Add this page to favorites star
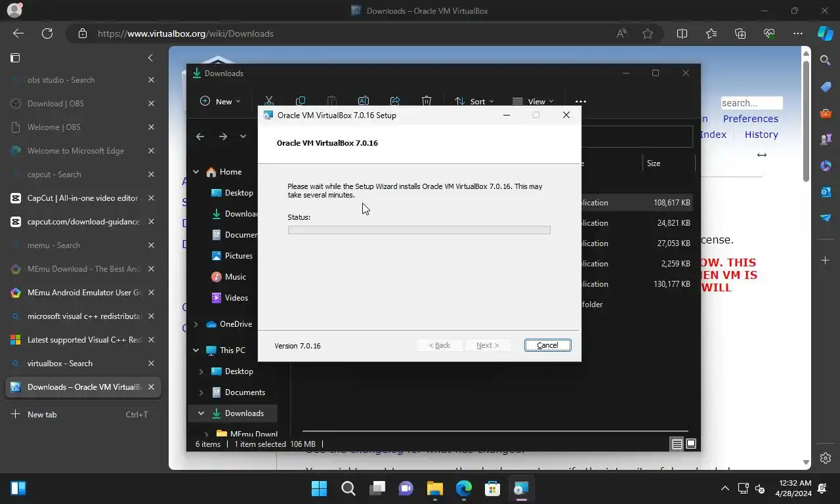This screenshot has height=504, width=840. tap(648, 33)
